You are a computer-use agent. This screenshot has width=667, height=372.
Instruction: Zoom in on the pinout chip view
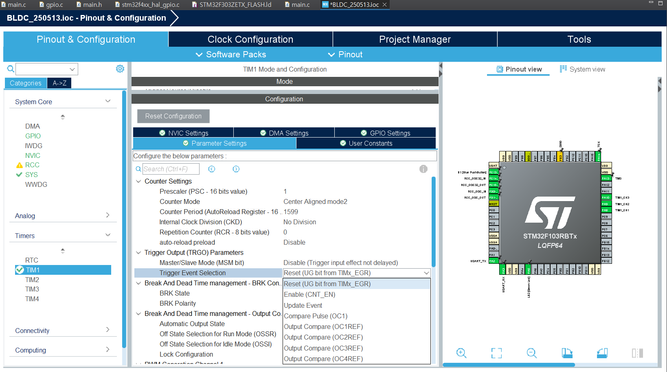point(461,353)
